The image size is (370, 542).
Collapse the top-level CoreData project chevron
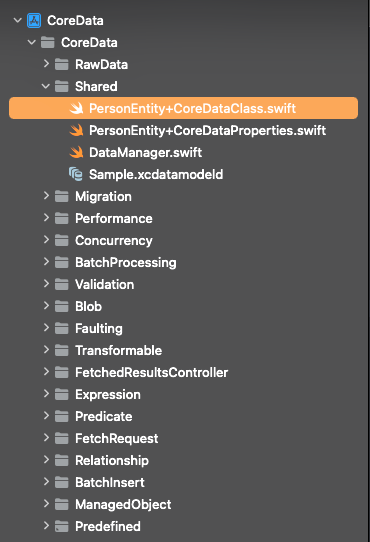[x=18, y=20]
